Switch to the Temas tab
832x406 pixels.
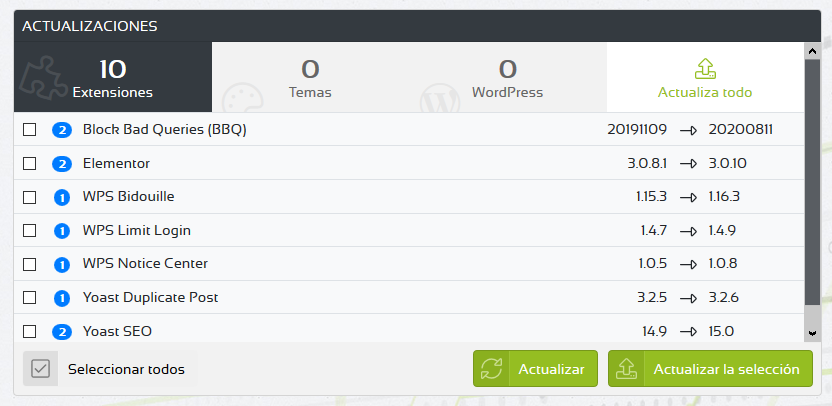310,77
